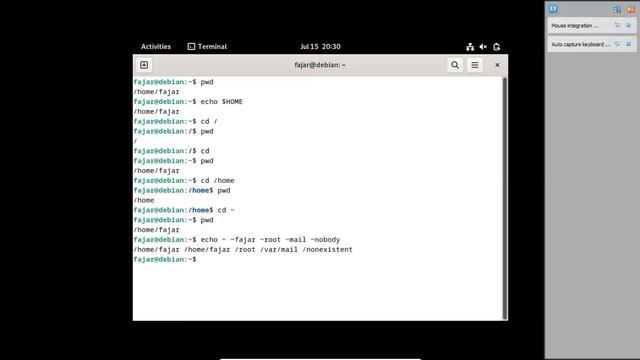Click the blue icon beside the orange one
Viewport: 640px width, 360px height.
617,9
